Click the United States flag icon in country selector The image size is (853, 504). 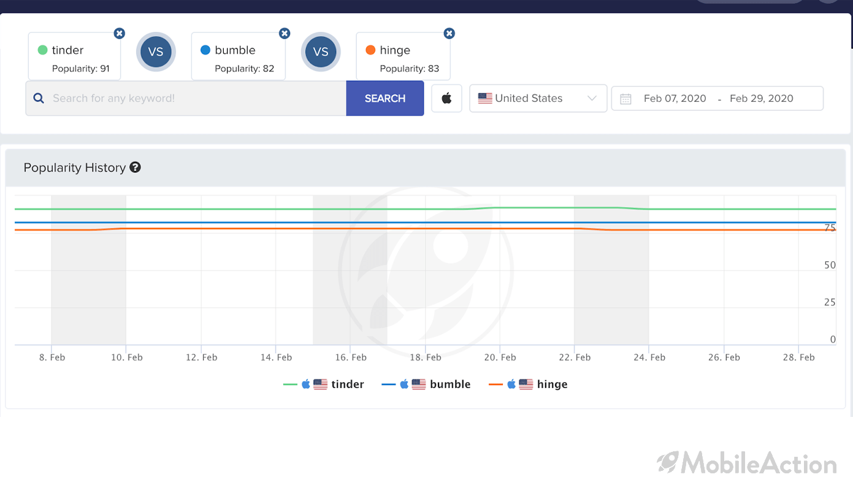pos(485,98)
